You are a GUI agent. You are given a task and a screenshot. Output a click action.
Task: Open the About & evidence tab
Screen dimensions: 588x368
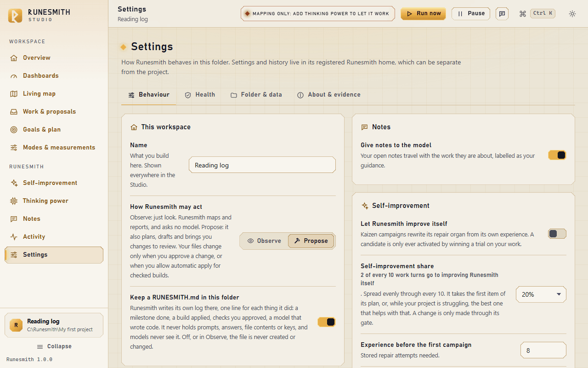[329, 95]
